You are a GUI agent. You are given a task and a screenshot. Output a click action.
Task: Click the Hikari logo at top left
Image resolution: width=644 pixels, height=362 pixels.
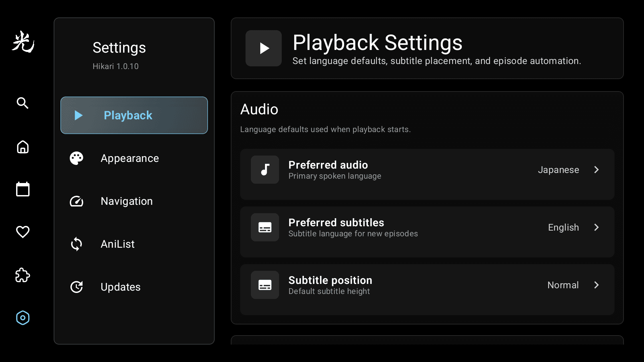click(x=23, y=42)
